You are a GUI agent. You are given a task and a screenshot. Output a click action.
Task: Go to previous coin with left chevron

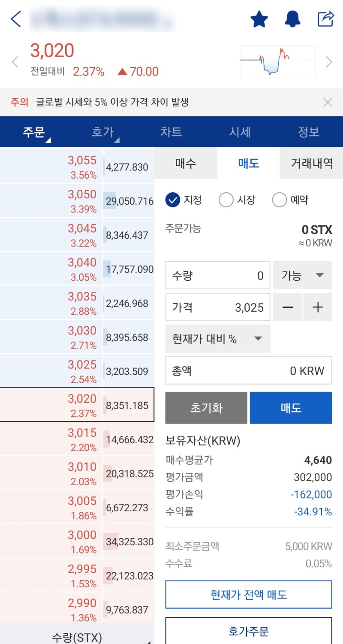point(15,62)
